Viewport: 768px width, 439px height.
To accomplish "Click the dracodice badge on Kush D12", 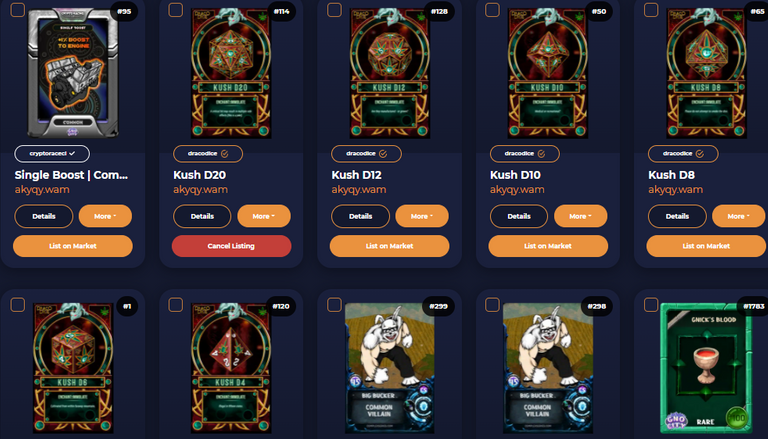I will 366,153.
